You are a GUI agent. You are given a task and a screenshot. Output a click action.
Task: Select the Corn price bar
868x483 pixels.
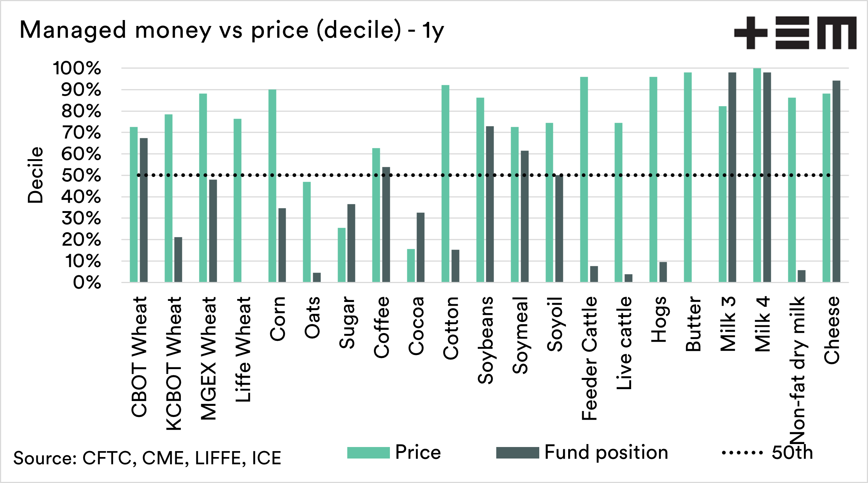pyautogui.click(x=272, y=185)
